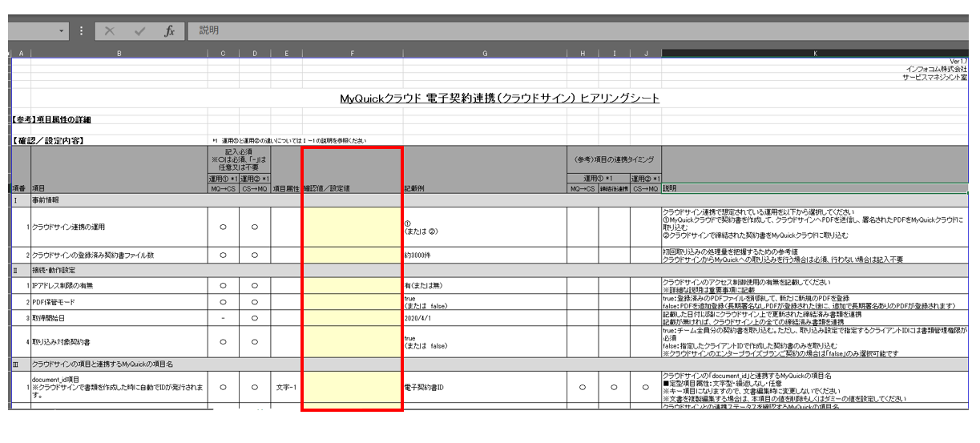
Task: Click the 有(または無) example cell
Action: (x=485, y=285)
